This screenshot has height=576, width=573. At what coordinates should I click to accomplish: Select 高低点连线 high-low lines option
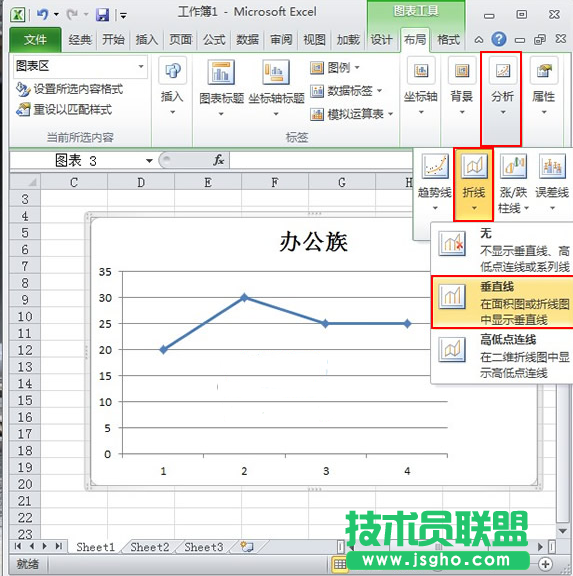[502, 356]
